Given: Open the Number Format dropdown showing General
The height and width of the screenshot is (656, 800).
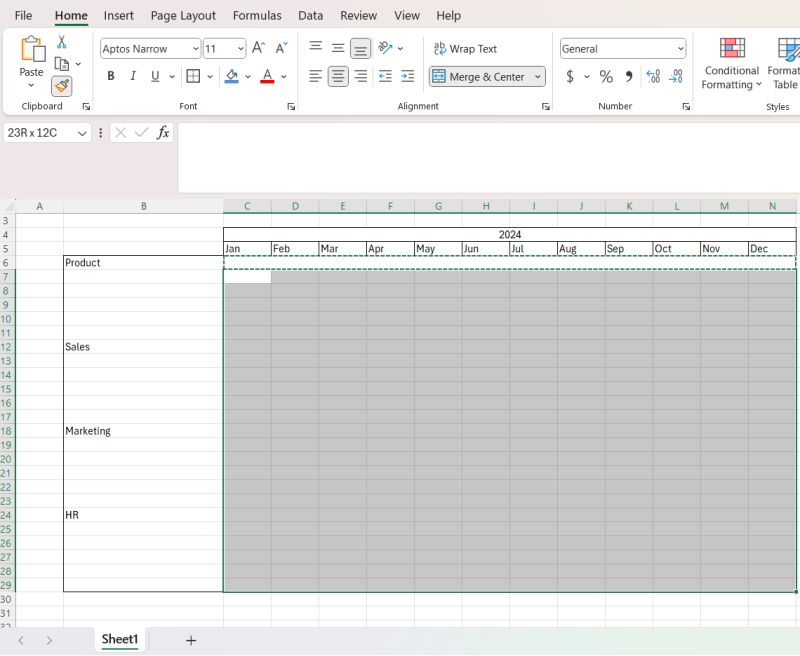Looking at the screenshot, I should coord(622,48).
